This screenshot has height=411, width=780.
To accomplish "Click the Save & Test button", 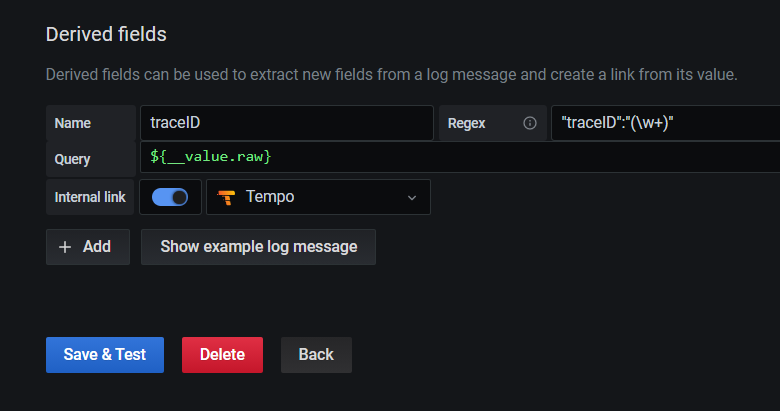I will (105, 354).
